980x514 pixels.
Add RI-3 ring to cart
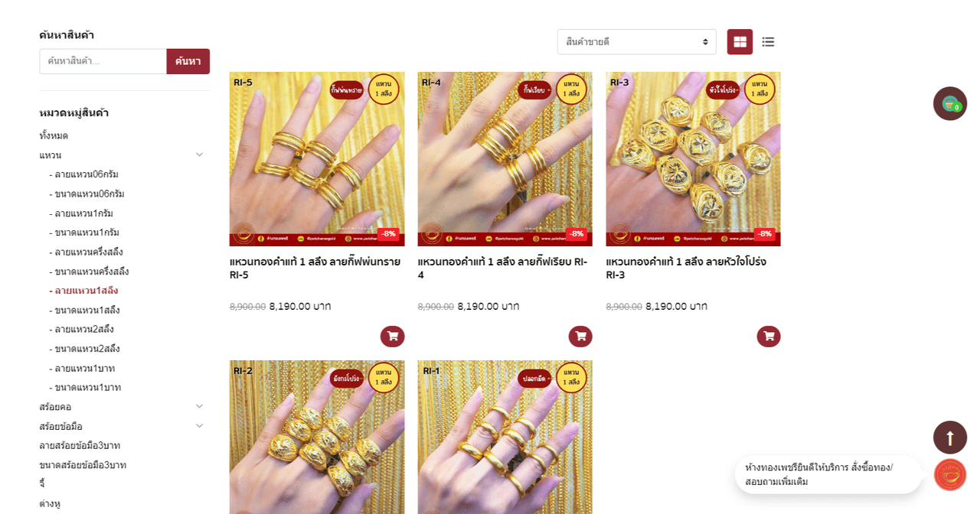769,337
